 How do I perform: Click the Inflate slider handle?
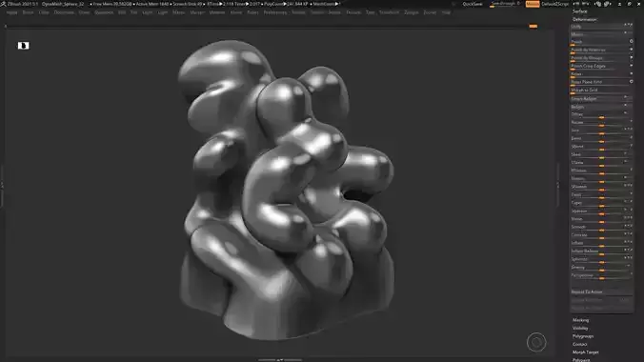pos(601,246)
